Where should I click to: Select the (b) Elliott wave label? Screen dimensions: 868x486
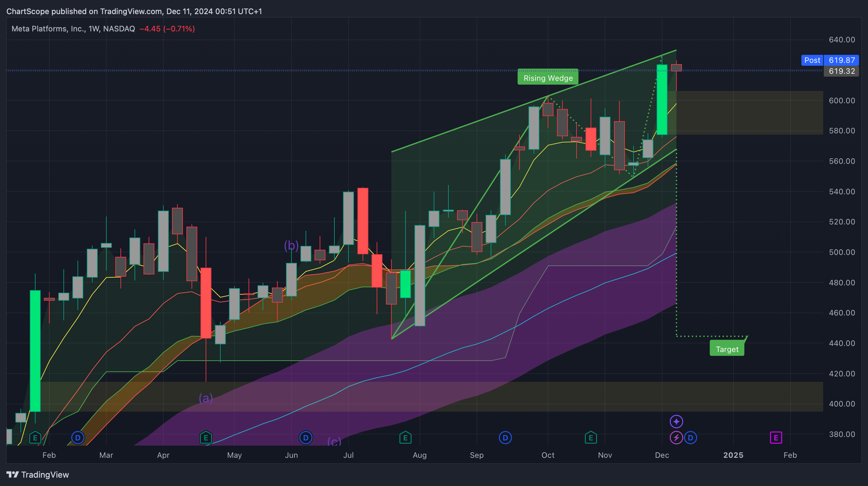coord(291,246)
